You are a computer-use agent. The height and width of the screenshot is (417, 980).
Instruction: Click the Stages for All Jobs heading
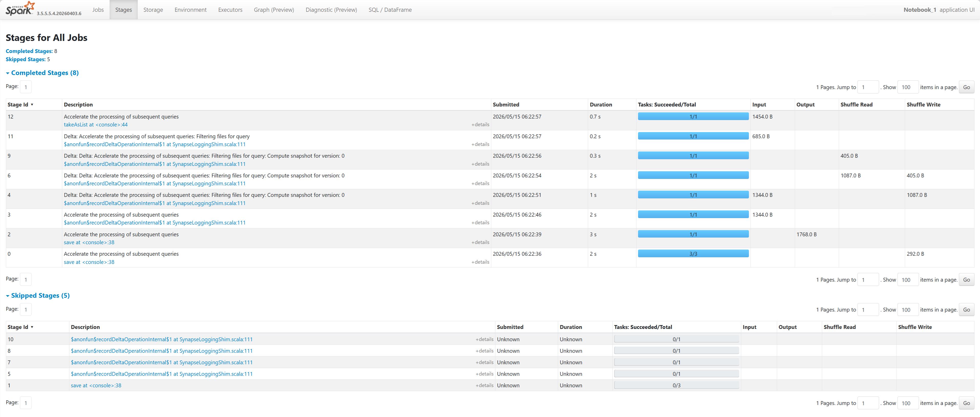click(46, 38)
